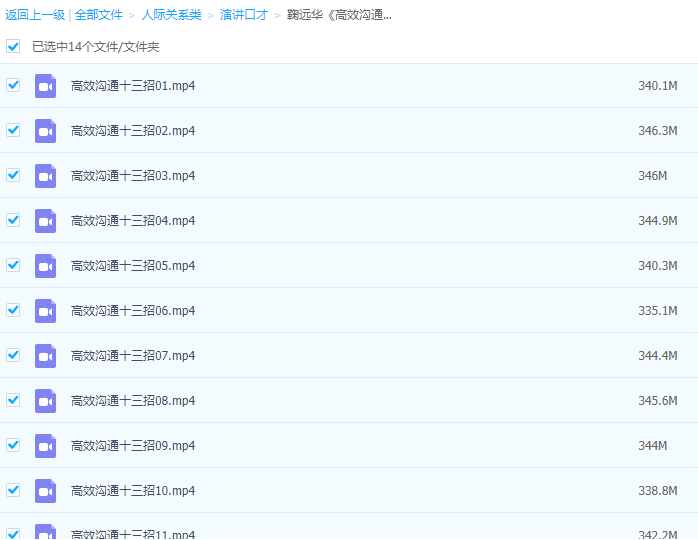Click video icon for 高效沟通十三招05.mp4
Image resolution: width=698 pixels, height=540 pixels.
(x=45, y=266)
